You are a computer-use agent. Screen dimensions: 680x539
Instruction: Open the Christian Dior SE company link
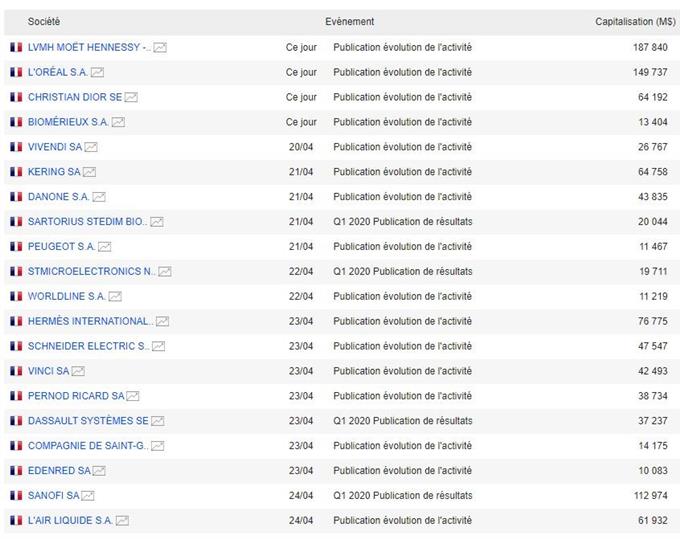tap(75, 97)
